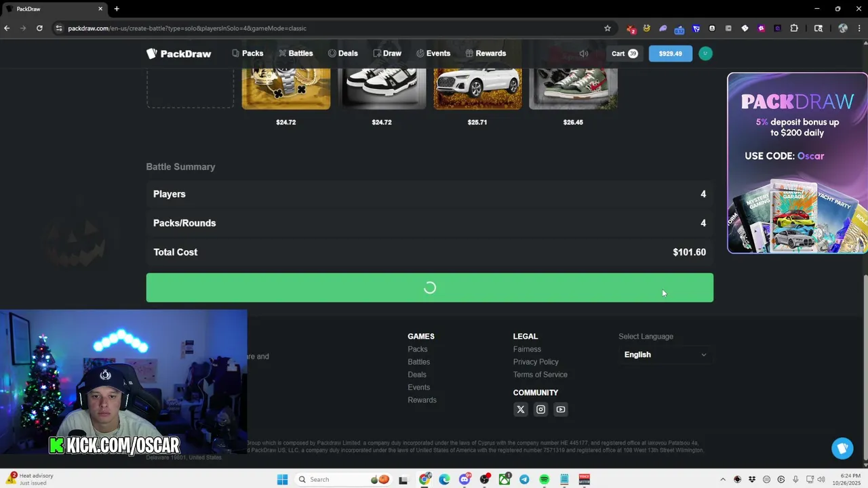
Task: Open the Deals footer link
Action: point(416,375)
